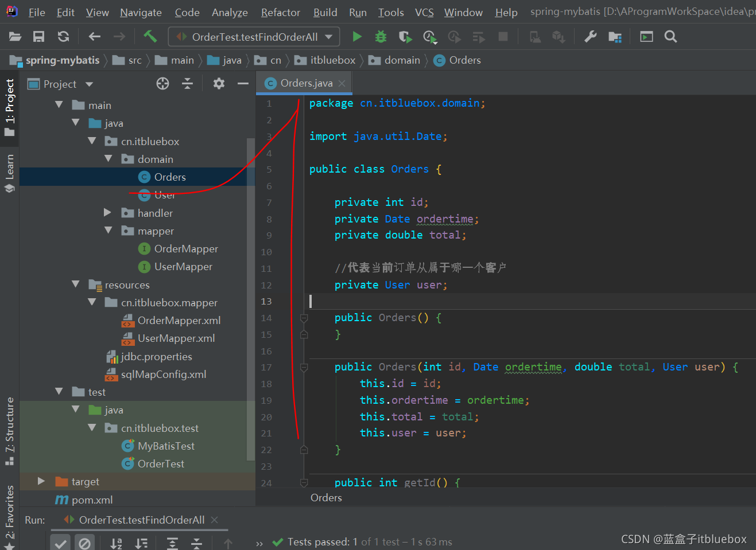Collapse the test folder

pos(59,392)
